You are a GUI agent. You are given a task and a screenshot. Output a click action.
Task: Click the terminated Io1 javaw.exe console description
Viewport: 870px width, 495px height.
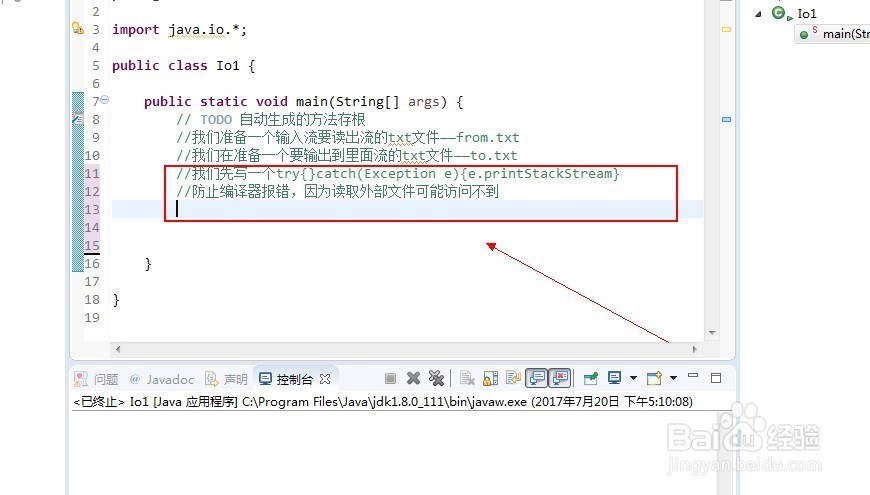click(383, 401)
